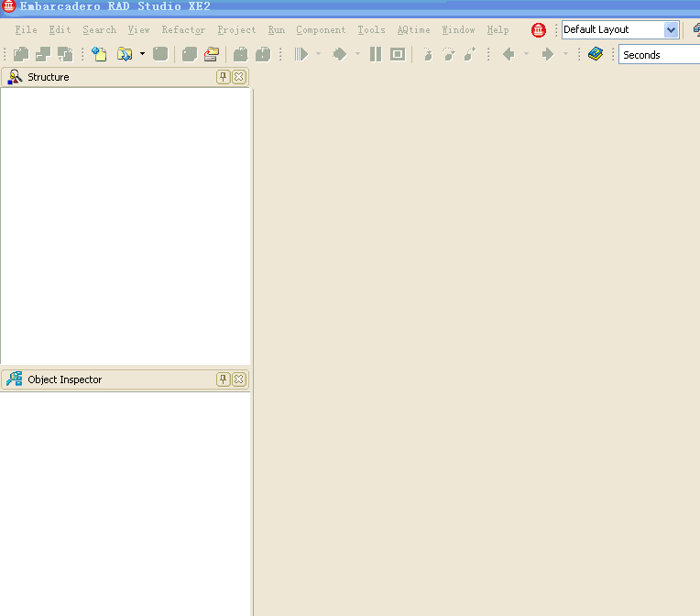Click the Open Project toolbar icon

click(x=211, y=55)
